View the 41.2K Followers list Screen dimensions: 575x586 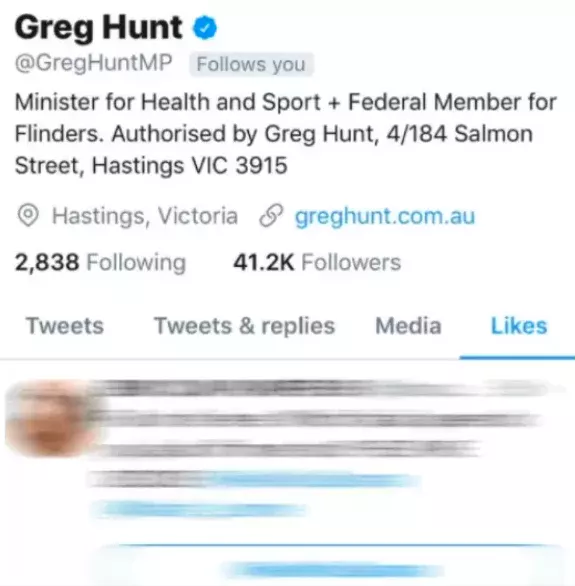(x=317, y=262)
